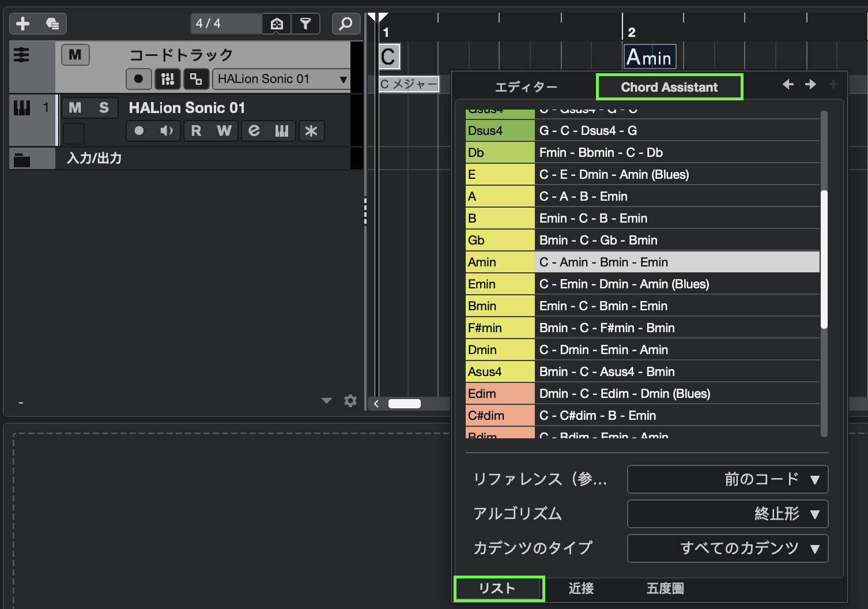868x609 pixels.
Task: Open the アルゴリズム dropdown showing 終止形
Action: click(727, 514)
